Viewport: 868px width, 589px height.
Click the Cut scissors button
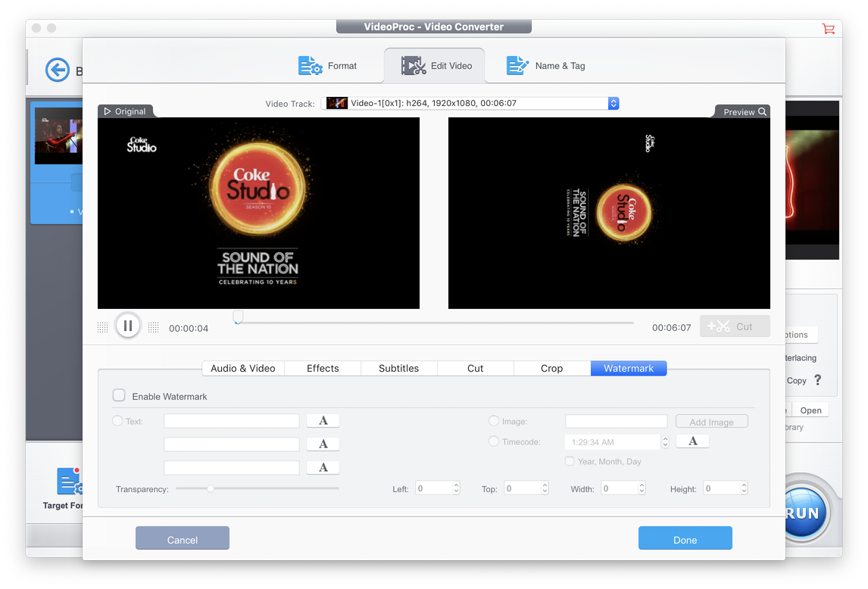pyautogui.click(x=735, y=326)
